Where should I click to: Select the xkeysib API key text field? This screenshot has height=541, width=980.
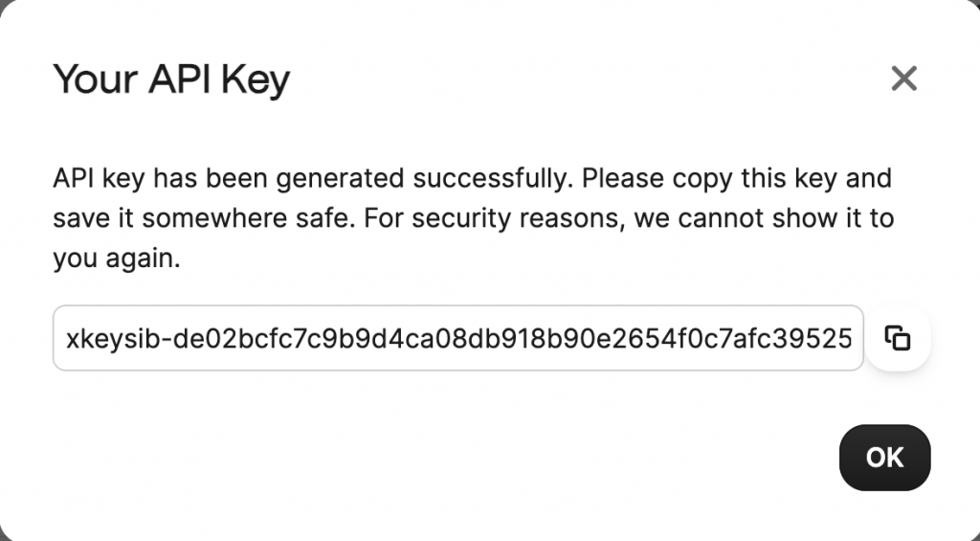pyautogui.click(x=458, y=338)
